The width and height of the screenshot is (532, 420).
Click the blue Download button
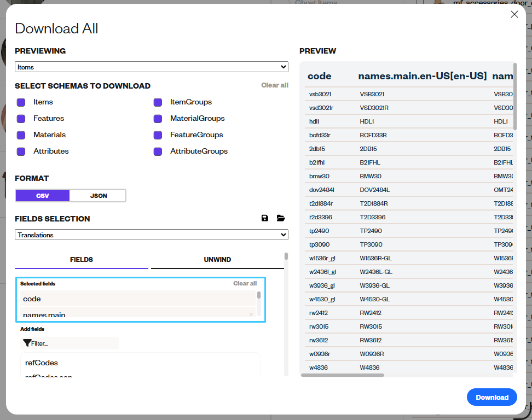491,397
